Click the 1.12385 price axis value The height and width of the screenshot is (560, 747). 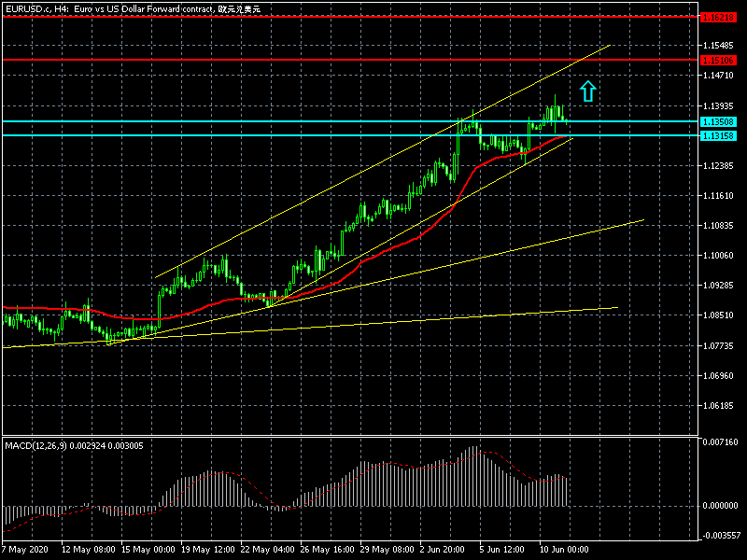click(x=721, y=166)
